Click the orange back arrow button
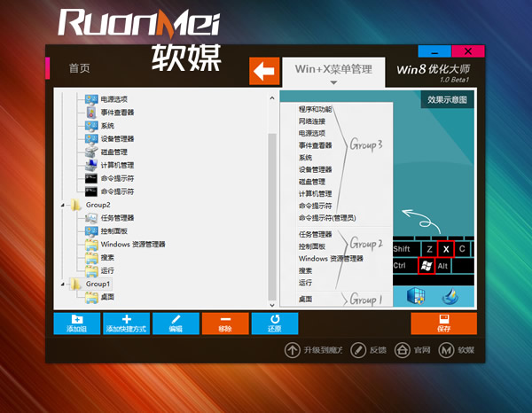The width and height of the screenshot is (532, 413). (x=263, y=70)
